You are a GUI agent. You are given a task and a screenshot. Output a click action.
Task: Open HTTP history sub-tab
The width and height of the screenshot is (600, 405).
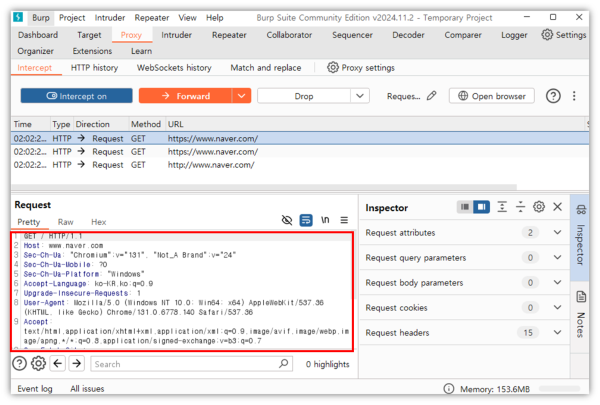pyautogui.click(x=94, y=68)
